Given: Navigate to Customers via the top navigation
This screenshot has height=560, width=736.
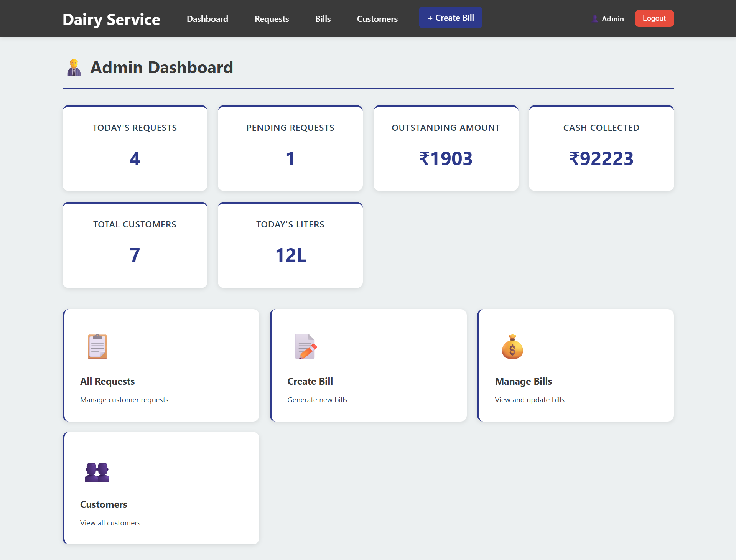Looking at the screenshot, I should (377, 18).
